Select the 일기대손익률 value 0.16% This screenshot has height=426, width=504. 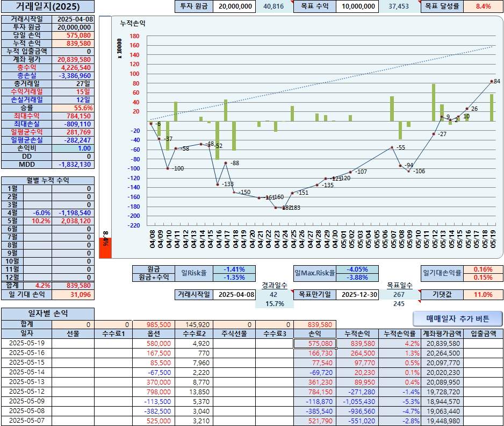(x=483, y=269)
